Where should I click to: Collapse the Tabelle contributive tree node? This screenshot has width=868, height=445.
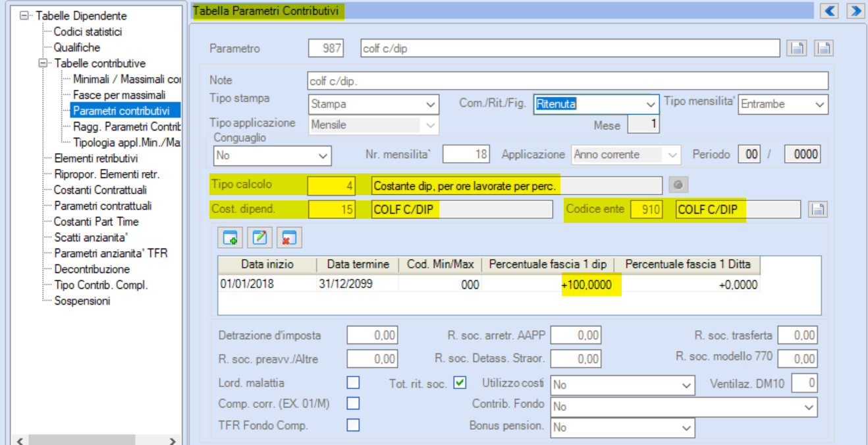coord(43,63)
